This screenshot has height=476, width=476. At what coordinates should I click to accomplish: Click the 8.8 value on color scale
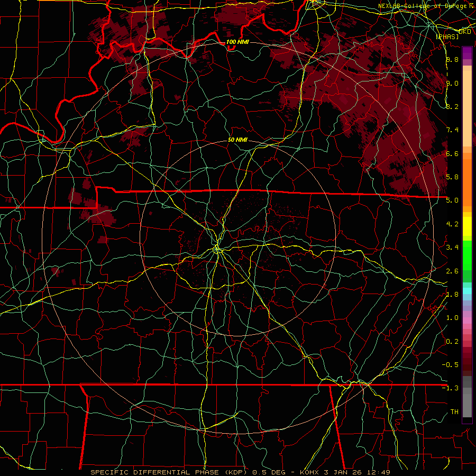(x=452, y=60)
